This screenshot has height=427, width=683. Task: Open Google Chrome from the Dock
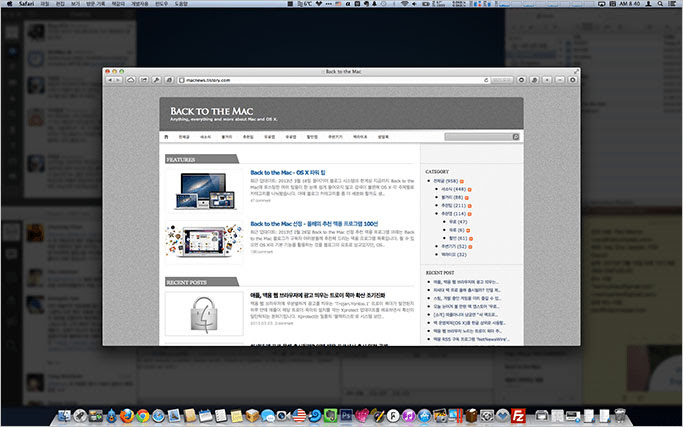142,415
